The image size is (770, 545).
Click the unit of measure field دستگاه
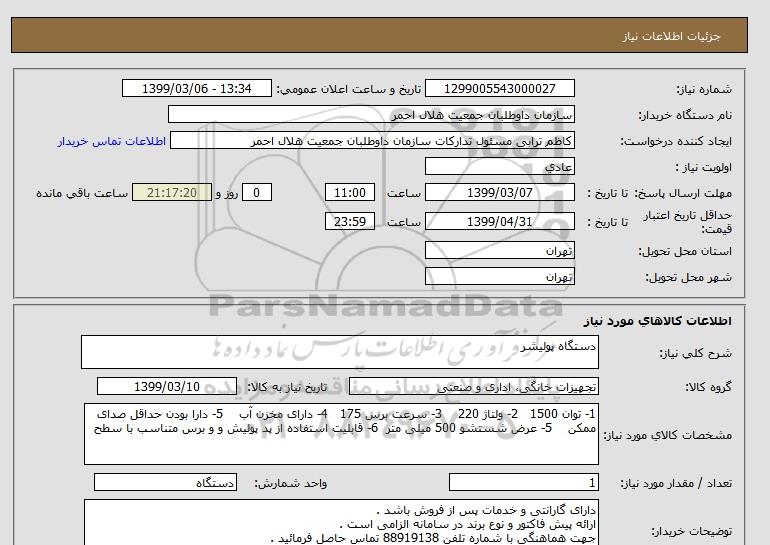(x=165, y=483)
